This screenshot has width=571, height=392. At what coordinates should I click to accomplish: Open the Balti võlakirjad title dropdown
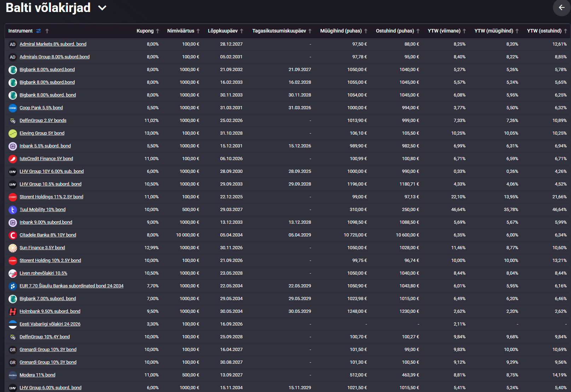point(102,8)
